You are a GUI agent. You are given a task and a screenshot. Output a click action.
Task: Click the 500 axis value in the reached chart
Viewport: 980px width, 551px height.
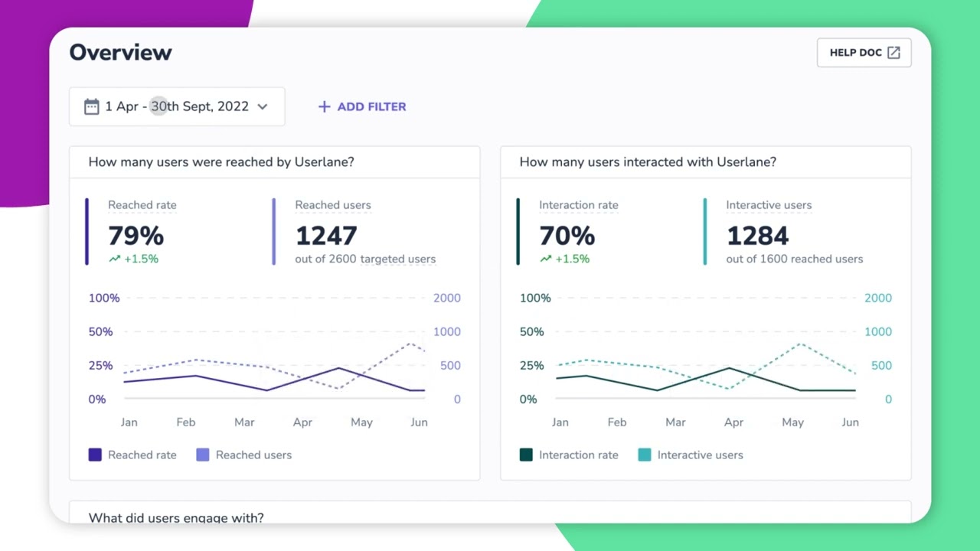[x=450, y=365]
